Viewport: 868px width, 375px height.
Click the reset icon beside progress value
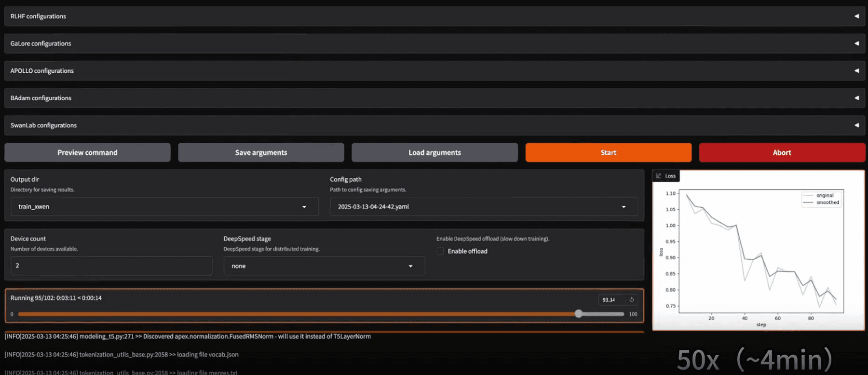[x=632, y=300]
